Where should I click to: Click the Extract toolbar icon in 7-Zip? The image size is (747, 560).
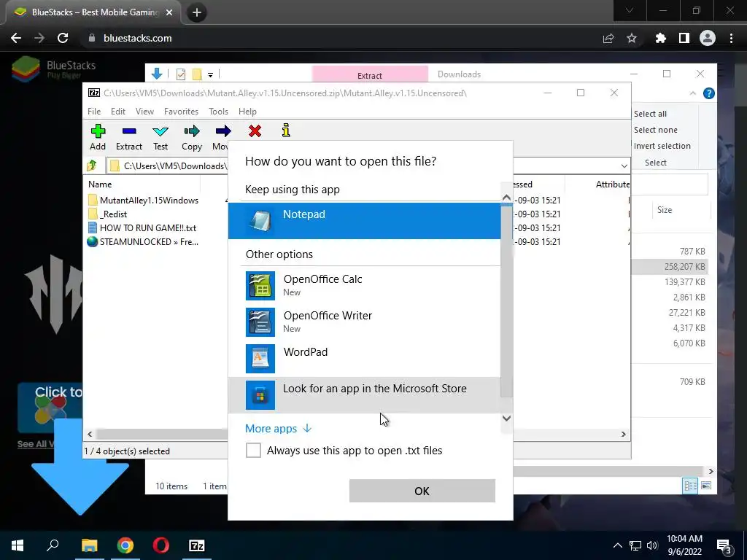pos(129,137)
